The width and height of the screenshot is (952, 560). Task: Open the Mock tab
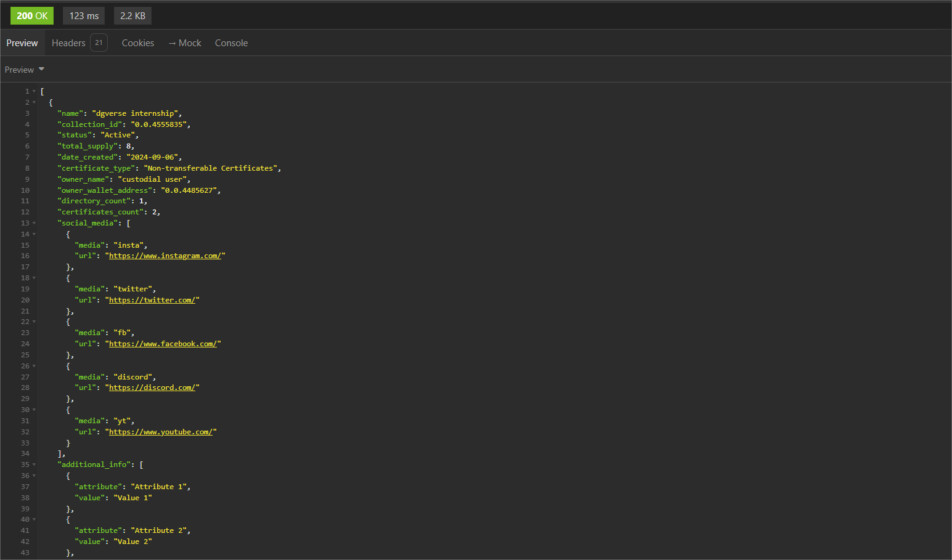[x=189, y=43]
